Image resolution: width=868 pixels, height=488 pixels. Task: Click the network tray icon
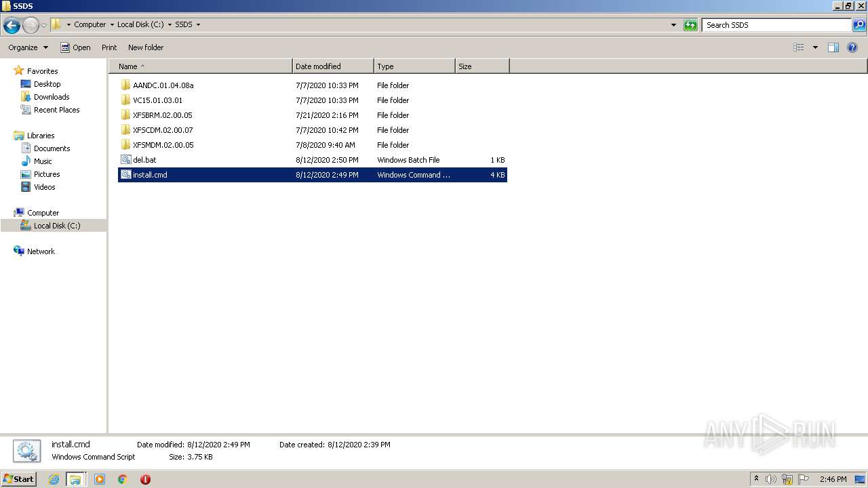(787, 479)
